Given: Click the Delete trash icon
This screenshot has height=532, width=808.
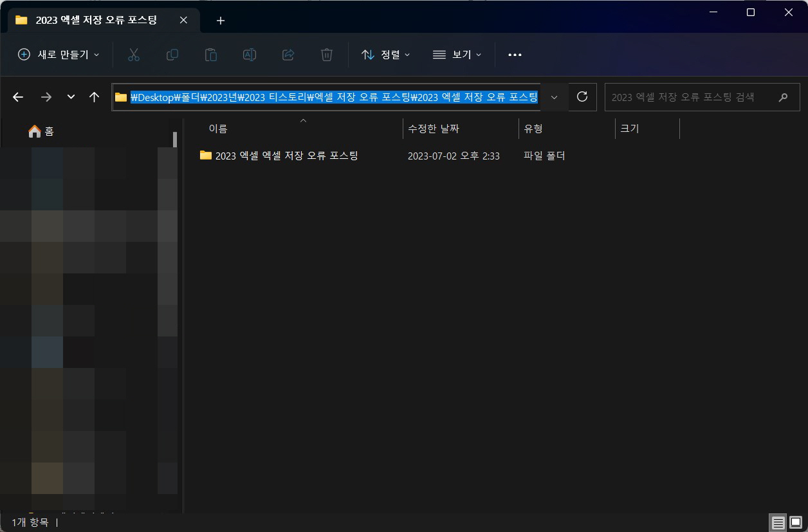Looking at the screenshot, I should click(x=327, y=55).
